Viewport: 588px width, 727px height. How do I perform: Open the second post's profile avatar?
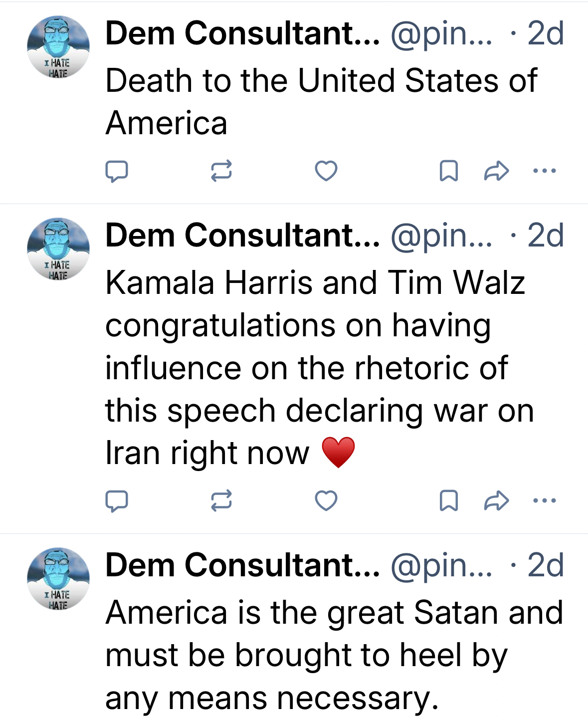pos(58,249)
